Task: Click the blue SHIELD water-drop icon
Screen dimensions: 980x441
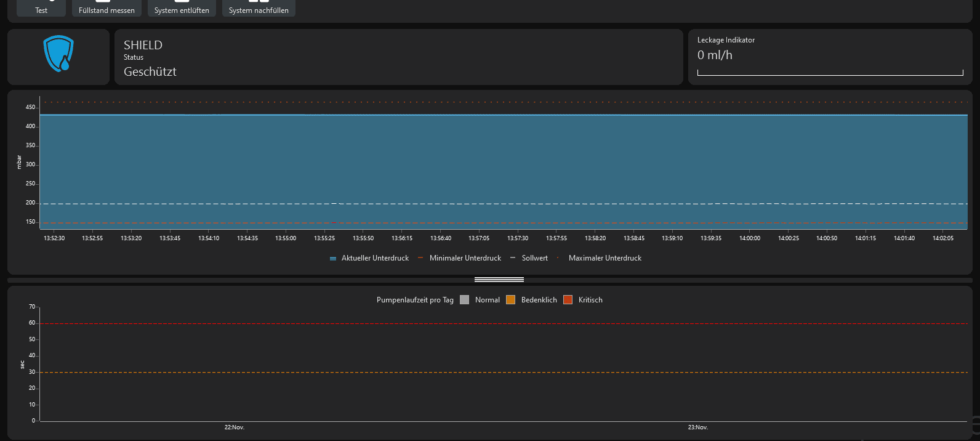Action: tap(58, 54)
